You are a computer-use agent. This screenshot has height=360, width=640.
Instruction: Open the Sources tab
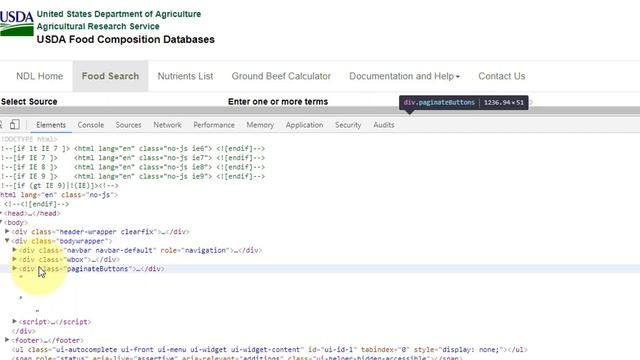(x=128, y=125)
